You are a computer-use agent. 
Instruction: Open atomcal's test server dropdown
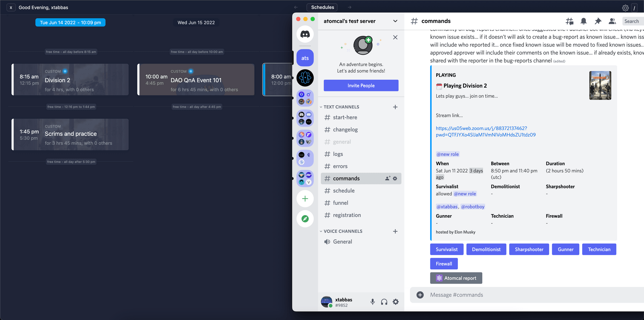tap(361, 21)
